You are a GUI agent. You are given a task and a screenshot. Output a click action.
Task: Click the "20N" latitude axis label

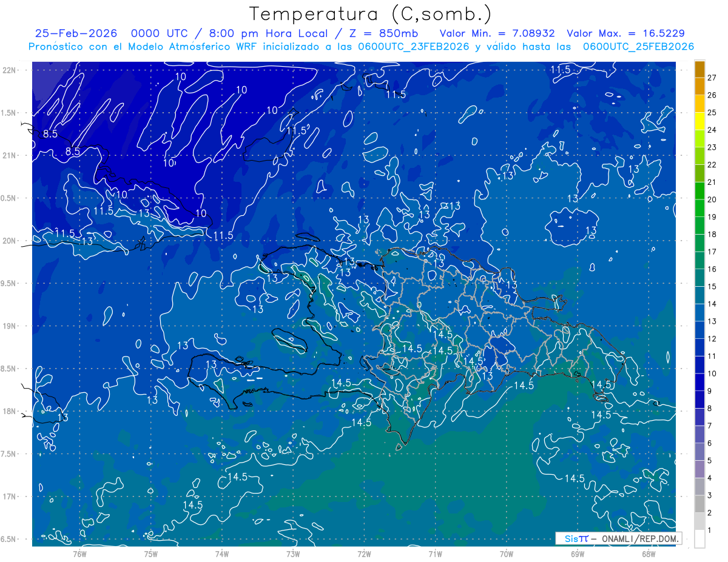9,241
